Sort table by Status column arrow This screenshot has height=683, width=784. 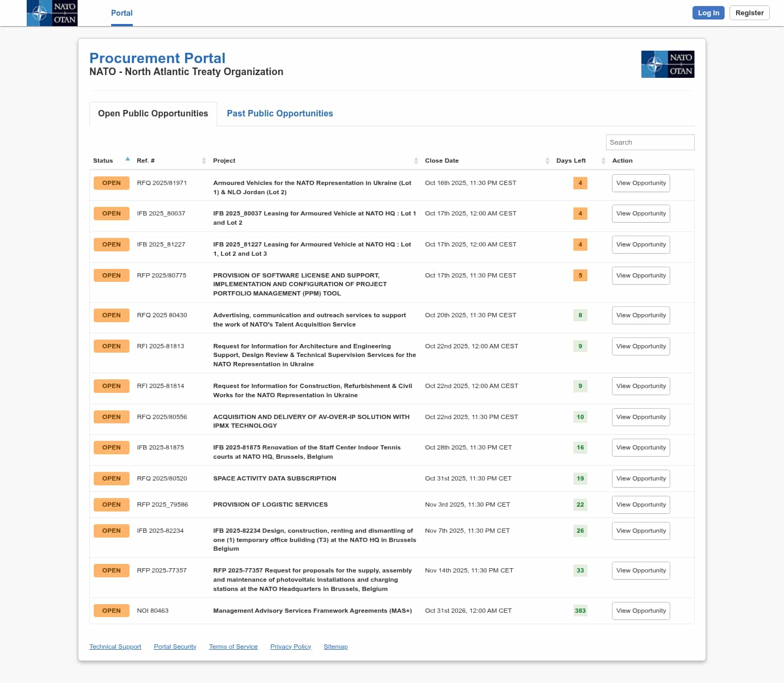tap(127, 160)
